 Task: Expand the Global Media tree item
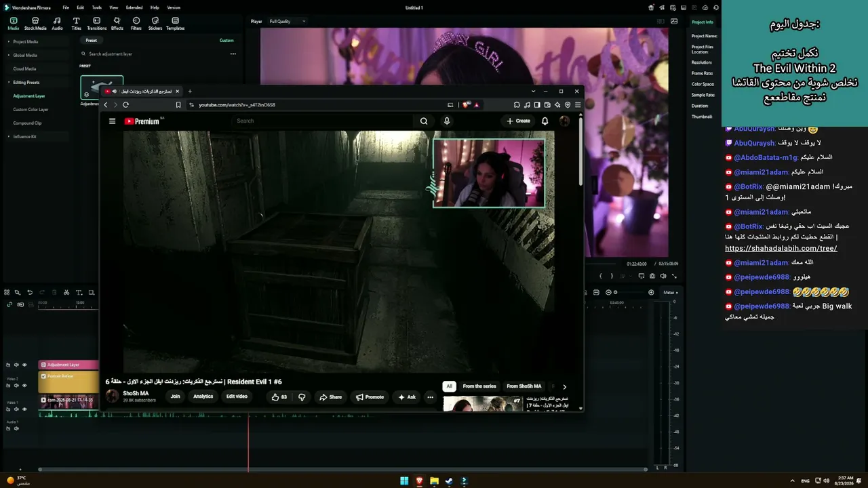click(9, 55)
